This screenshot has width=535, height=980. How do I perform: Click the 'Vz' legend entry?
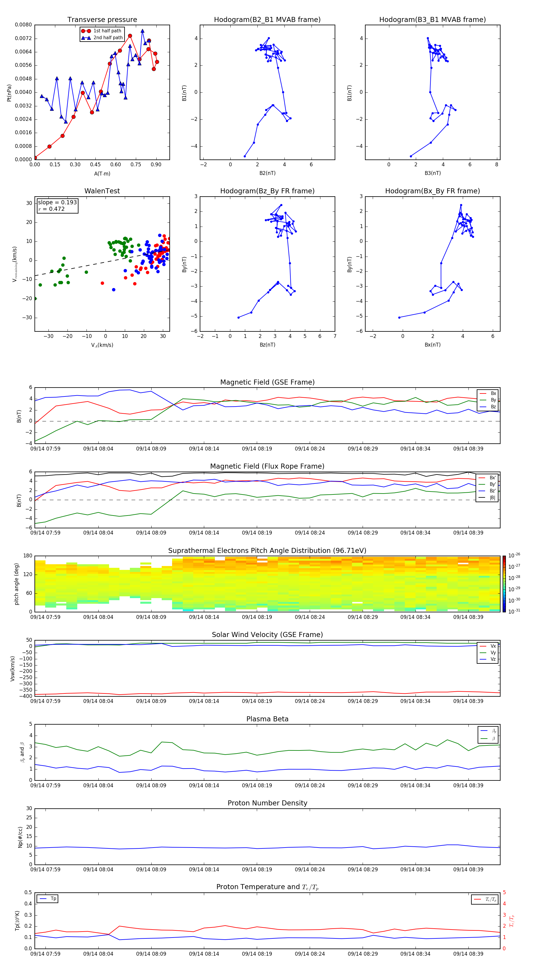[x=488, y=659]
